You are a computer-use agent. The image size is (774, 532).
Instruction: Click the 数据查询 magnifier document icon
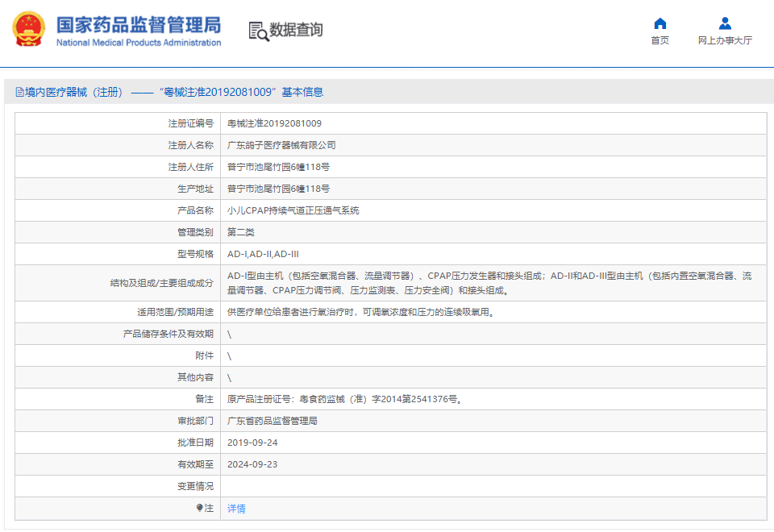click(258, 31)
